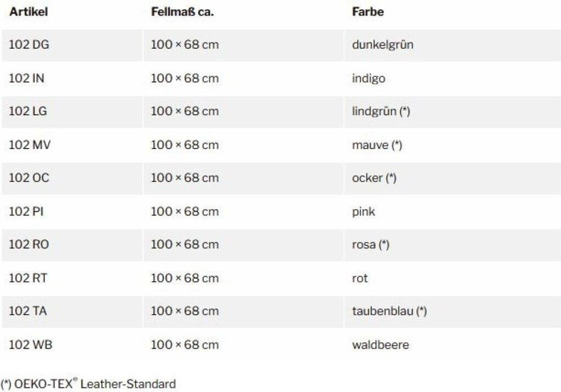Select article 102 MV cell

point(30,145)
